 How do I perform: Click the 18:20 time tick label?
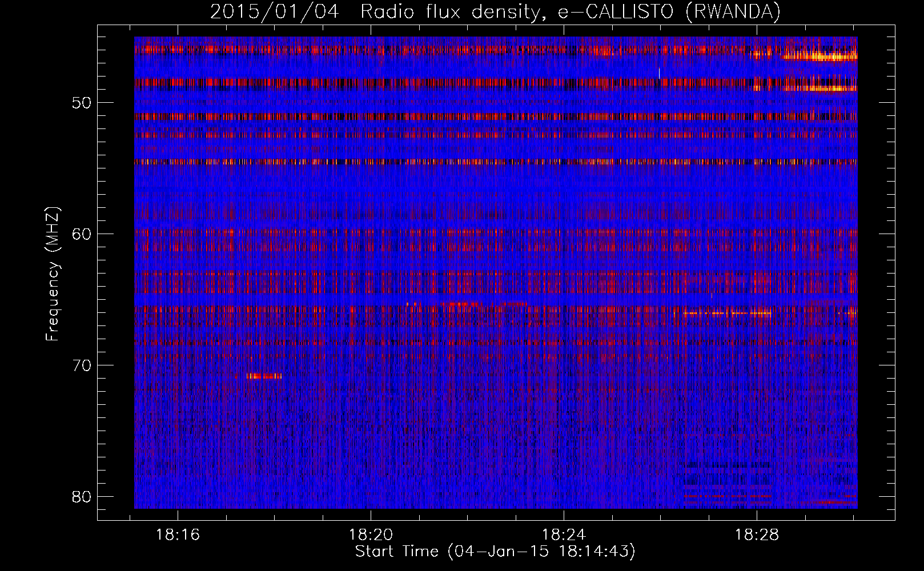pyautogui.click(x=371, y=535)
